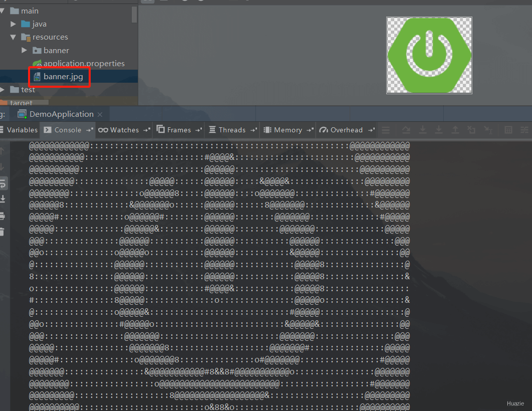532x411 pixels.
Task: Expand the banner folder arrow
Action: tap(24, 50)
